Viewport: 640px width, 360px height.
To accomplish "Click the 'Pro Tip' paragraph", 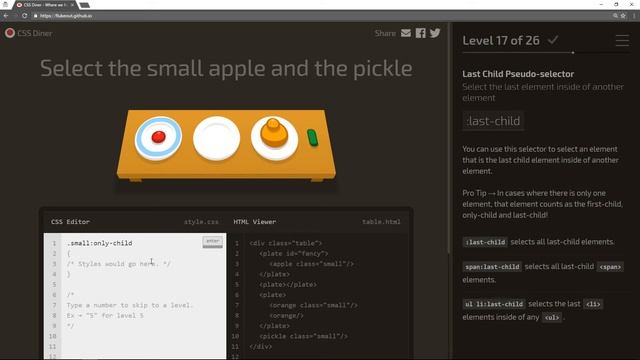I will click(x=543, y=204).
